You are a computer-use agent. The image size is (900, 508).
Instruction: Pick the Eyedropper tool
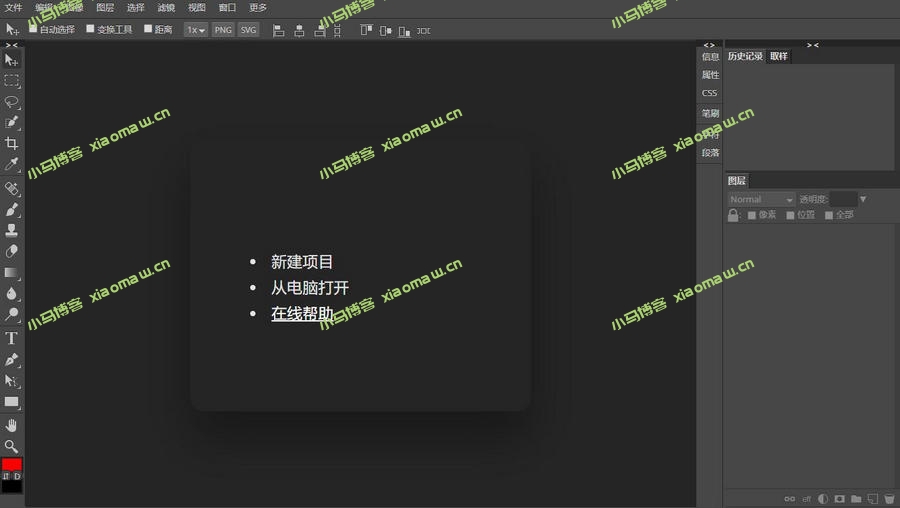[x=11, y=165]
